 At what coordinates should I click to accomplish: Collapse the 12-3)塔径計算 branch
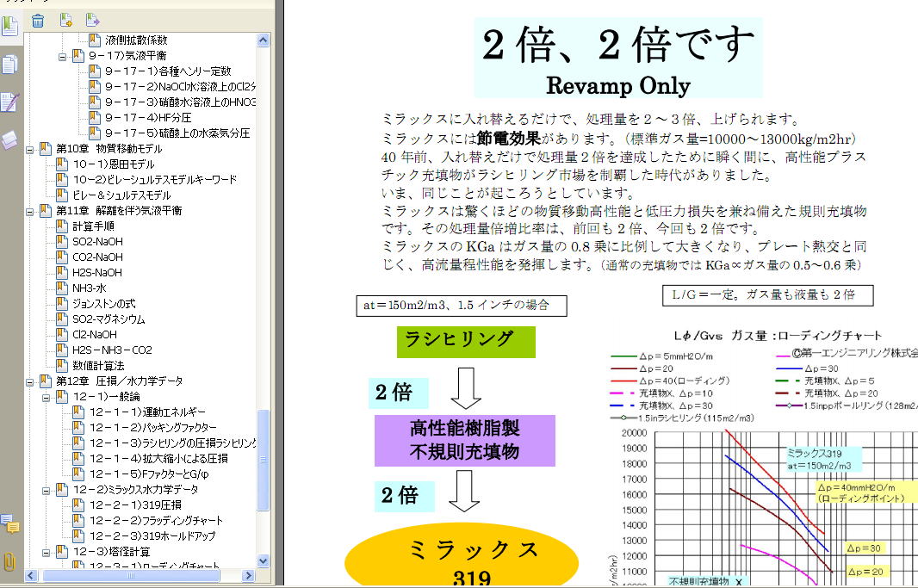tap(47, 553)
